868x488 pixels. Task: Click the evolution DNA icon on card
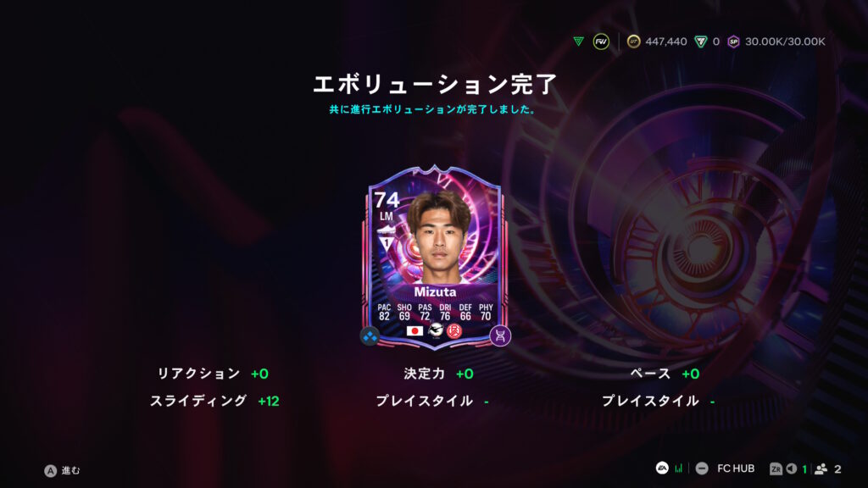(x=500, y=335)
